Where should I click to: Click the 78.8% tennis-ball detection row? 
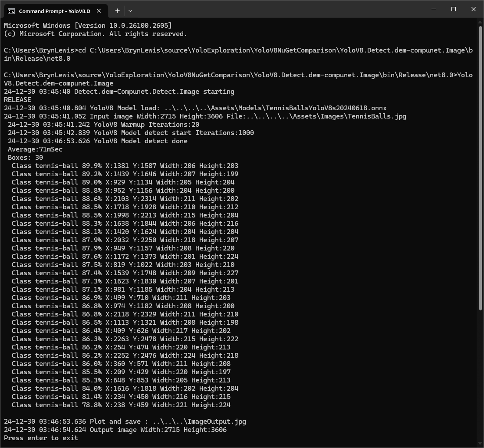click(121, 405)
